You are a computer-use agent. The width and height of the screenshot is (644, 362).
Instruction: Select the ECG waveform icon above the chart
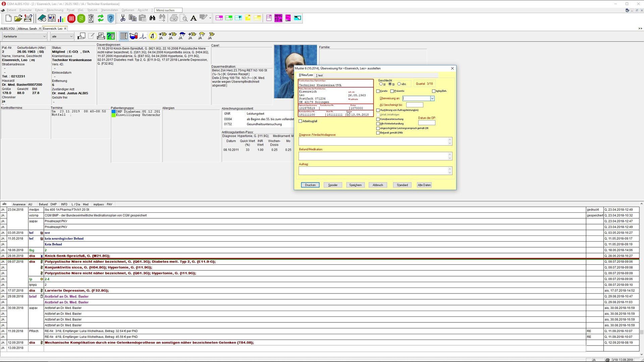click(x=142, y=36)
